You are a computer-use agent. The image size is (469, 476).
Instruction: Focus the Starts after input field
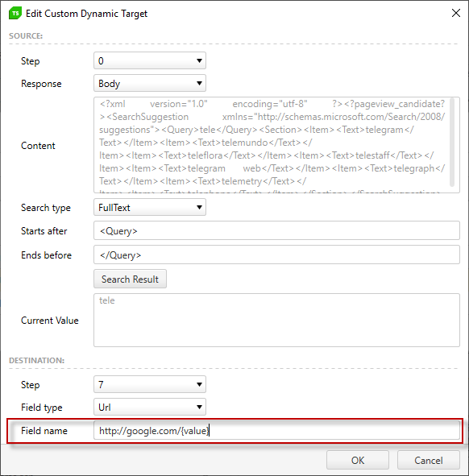tap(276, 230)
